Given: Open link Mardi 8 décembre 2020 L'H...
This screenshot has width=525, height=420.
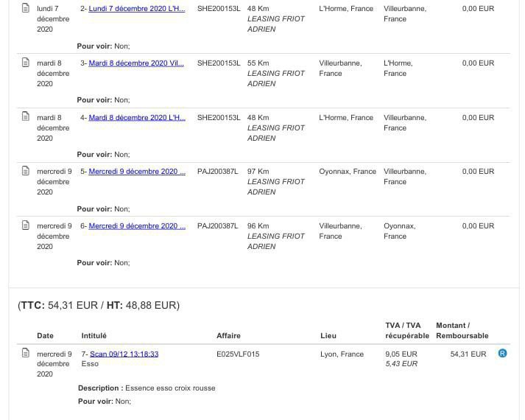Looking at the screenshot, I should [x=137, y=118].
